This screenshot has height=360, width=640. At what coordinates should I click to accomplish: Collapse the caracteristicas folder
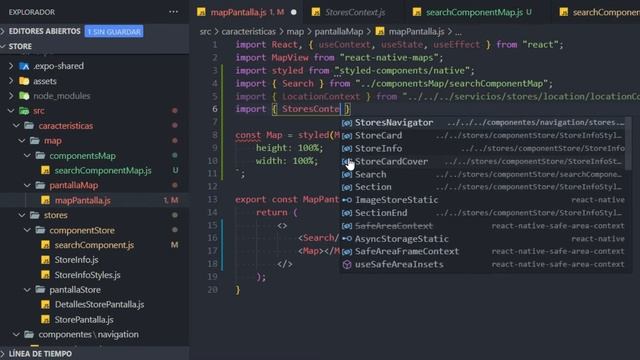click(x=16, y=126)
